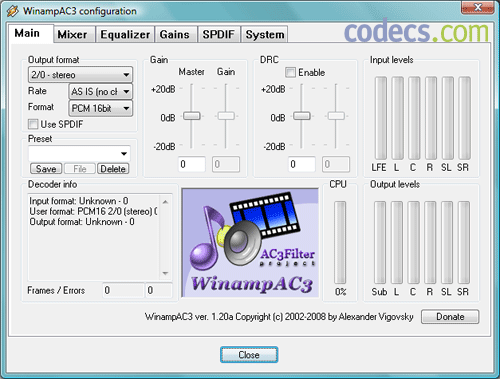Enable the DRC checkbox

pos(290,72)
